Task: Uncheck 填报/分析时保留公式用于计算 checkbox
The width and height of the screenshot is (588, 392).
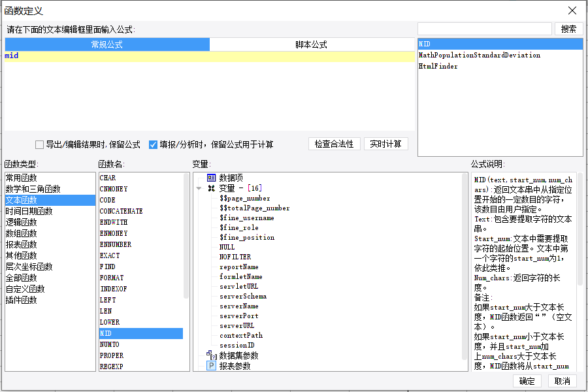Action: click(x=153, y=144)
